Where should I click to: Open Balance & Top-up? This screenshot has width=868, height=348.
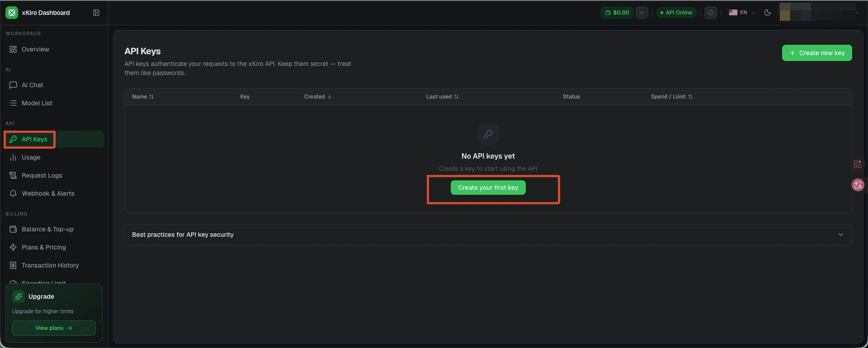point(54,229)
